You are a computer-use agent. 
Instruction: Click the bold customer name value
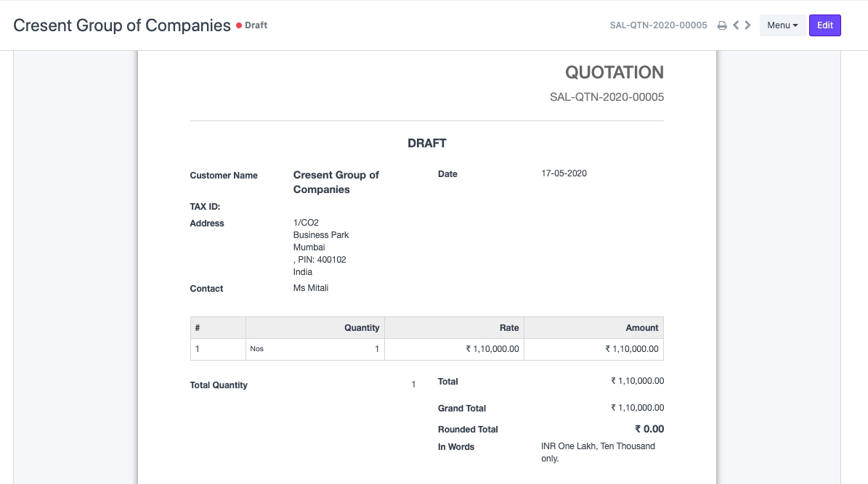point(336,182)
